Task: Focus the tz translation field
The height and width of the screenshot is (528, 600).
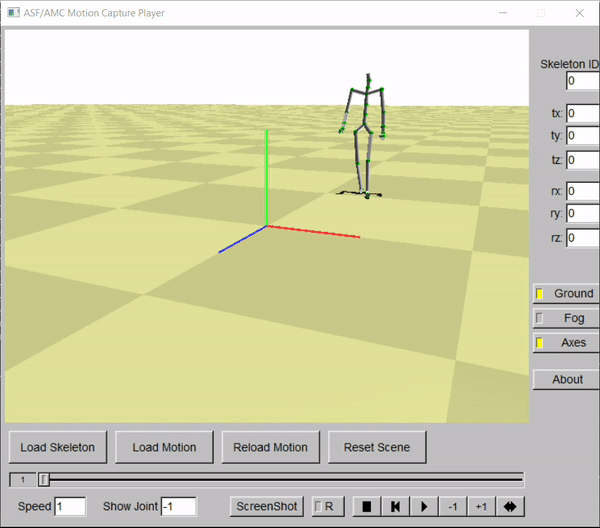Action: tap(582, 160)
